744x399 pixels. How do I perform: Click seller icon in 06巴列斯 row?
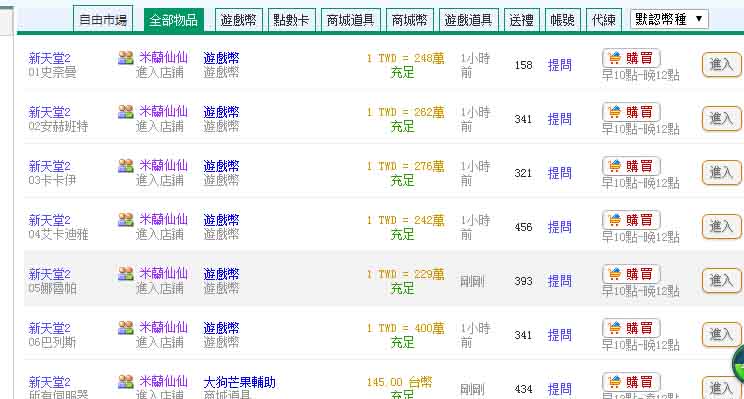126,327
